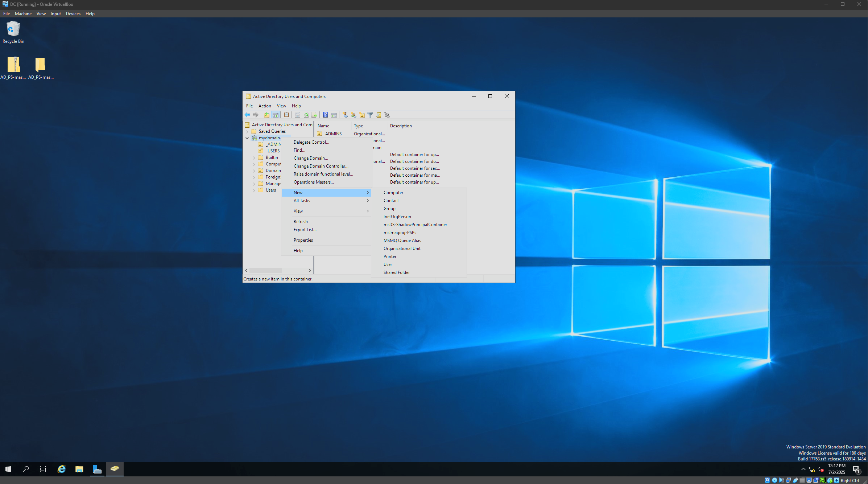Viewport: 868px width, 484px height.
Task: Click the blue Help question mark icon
Action: tap(326, 115)
